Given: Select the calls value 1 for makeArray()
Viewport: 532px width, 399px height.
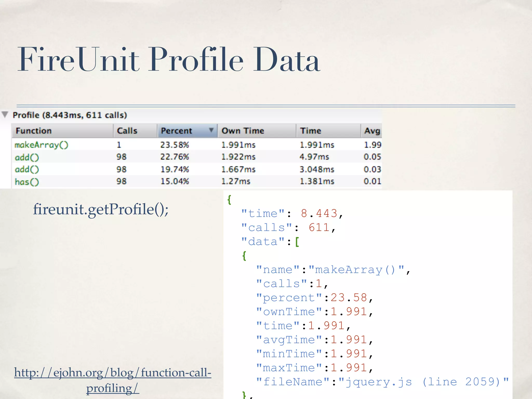Looking at the screenshot, I should pos(119,145).
